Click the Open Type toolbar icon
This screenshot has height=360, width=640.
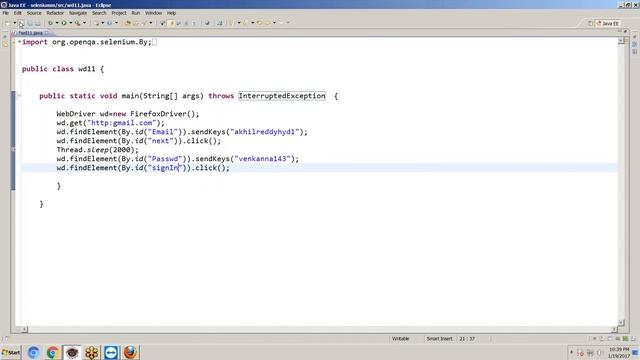(128, 23)
